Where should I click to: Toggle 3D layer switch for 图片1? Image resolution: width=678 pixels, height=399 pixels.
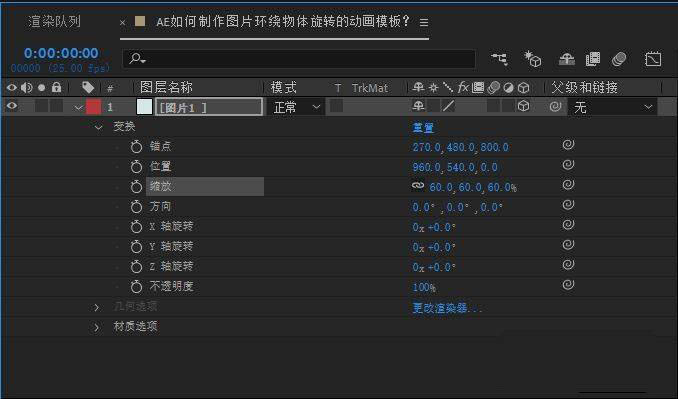coord(524,106)
